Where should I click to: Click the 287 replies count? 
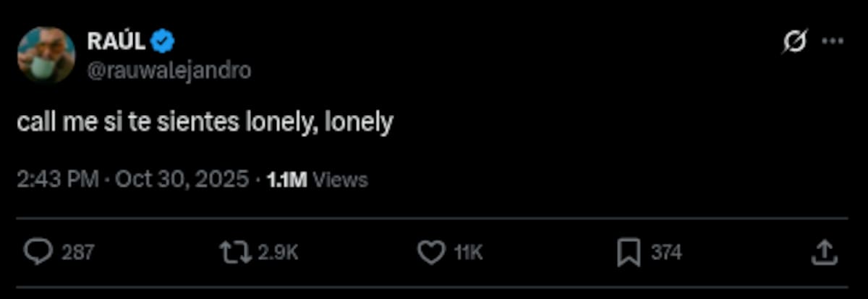click(77, 253)
